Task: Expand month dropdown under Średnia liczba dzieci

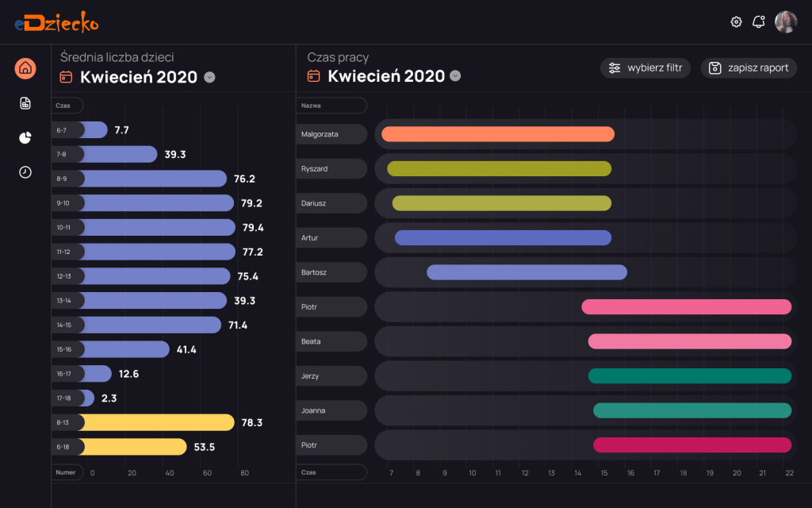Action: point(209,77)
